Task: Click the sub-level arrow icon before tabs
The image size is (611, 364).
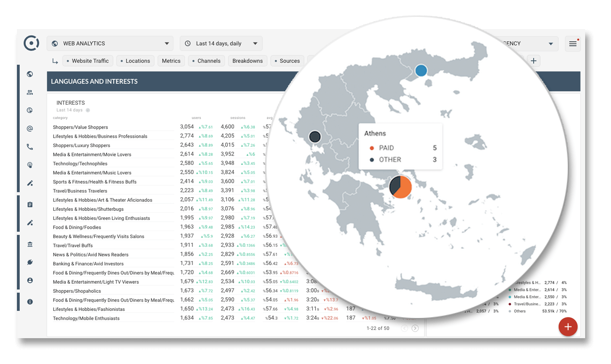Action: [55, 61]
